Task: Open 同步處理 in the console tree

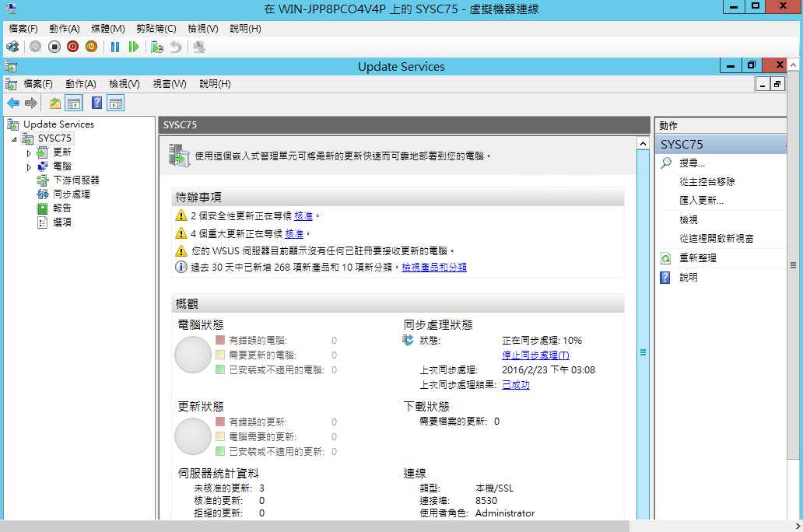Action: click(x=71, y=194)
